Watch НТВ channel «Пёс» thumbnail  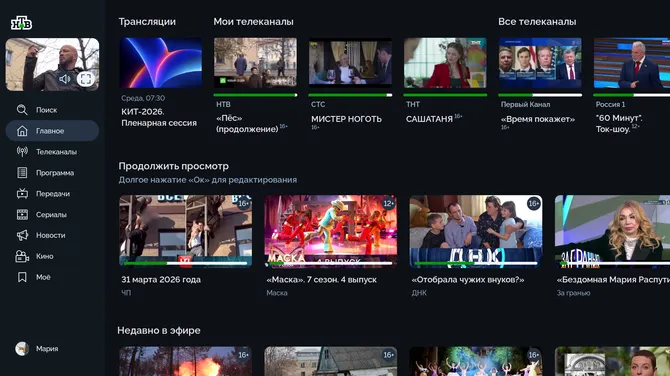255,63
